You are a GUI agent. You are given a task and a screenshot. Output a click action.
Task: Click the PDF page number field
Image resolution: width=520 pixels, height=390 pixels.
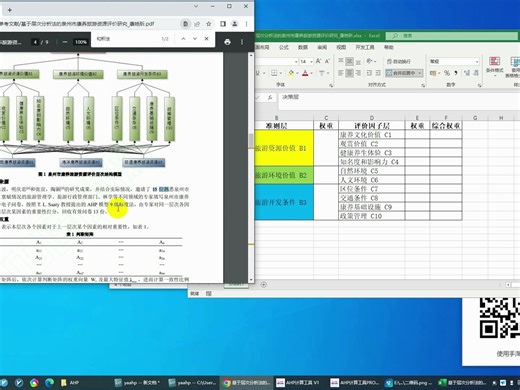point(36,42)
